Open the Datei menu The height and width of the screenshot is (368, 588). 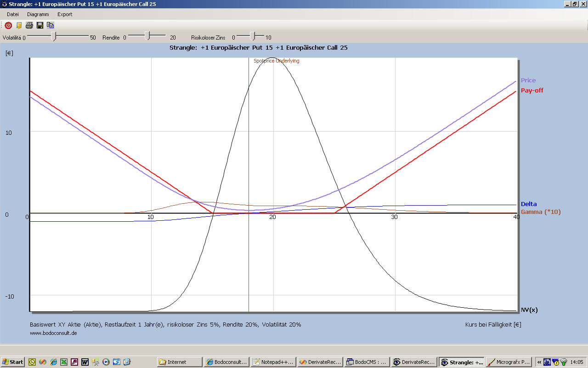13,14
